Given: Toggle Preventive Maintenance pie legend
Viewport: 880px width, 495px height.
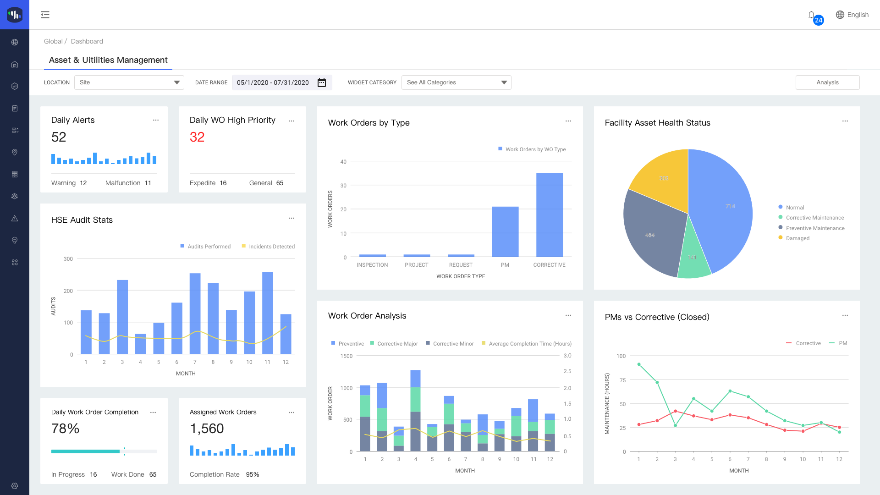Looking at the screenshot, I should tap(811, 228).
